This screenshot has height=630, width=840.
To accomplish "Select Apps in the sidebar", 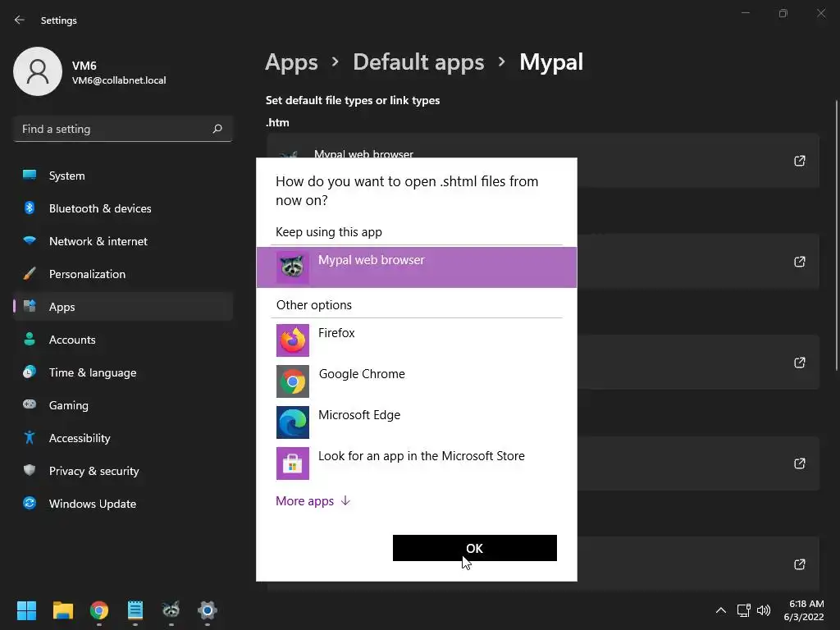I will [123, 307].
